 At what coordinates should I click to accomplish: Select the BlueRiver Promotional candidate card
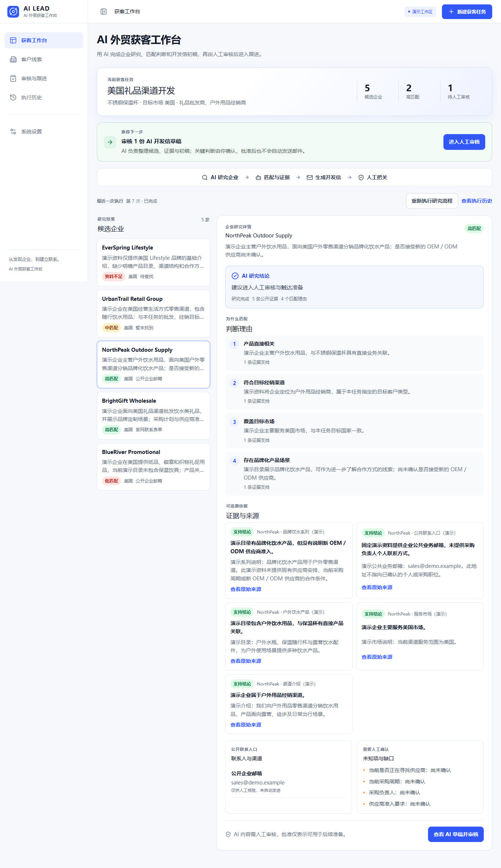pos(153,467)
